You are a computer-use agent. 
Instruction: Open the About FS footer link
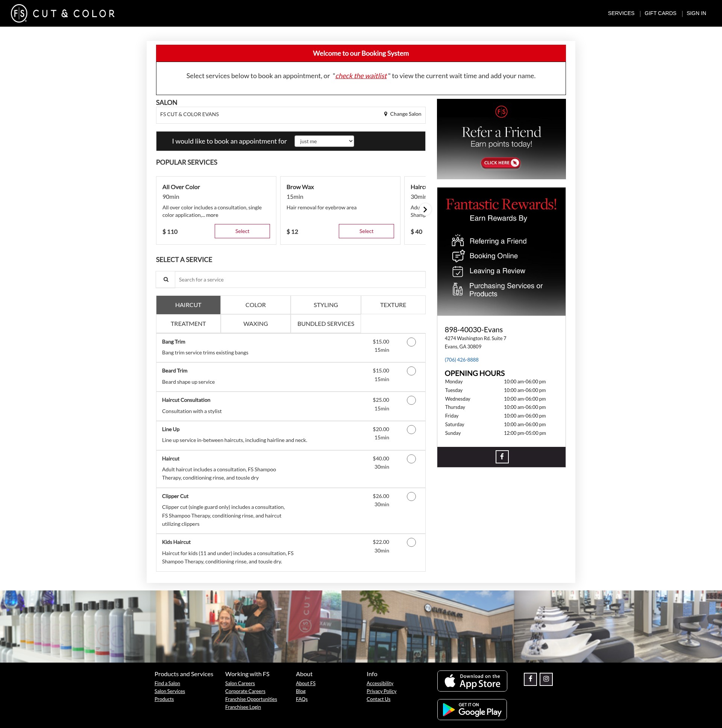pos(305,683)
